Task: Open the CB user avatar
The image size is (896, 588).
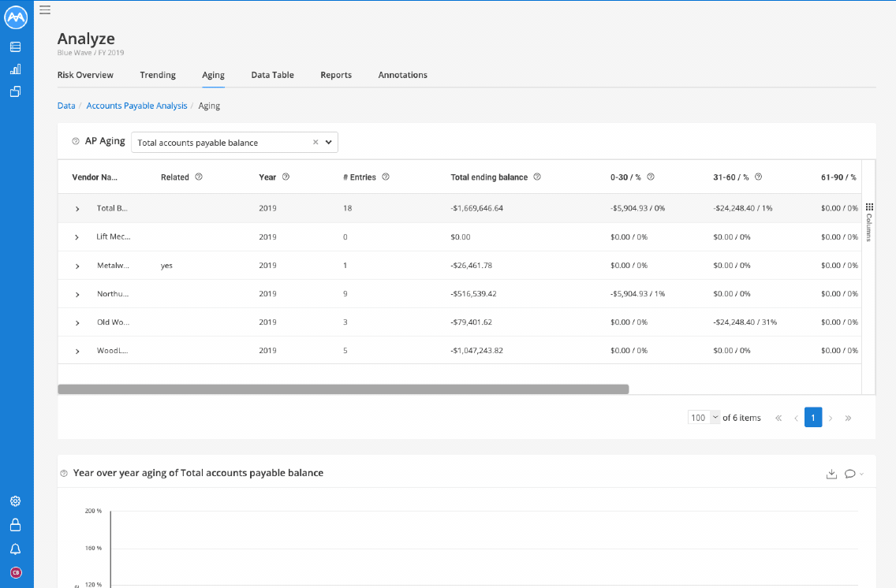Action: pyautogui.click(x=16, y=572)
